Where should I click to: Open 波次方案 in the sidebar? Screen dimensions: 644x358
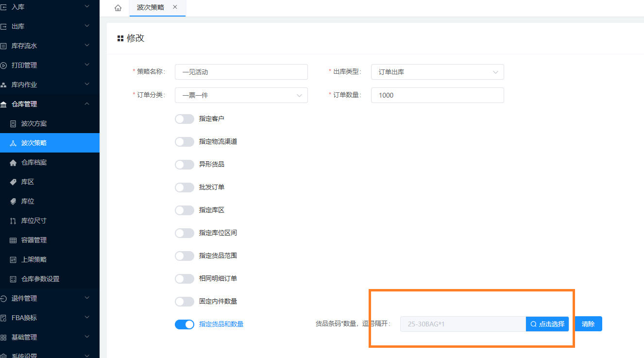pyautogui.click(x=34, y=123)
